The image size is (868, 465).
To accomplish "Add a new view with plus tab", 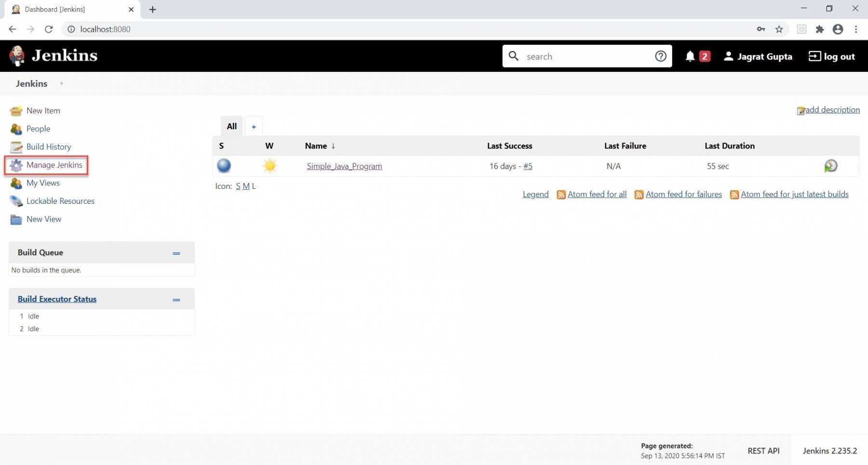I will (254, 127).
